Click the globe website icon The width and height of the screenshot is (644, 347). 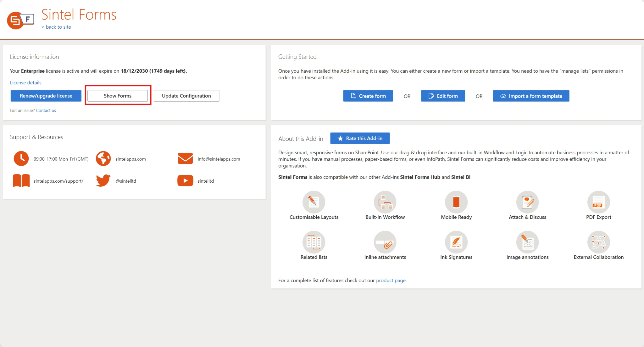click(x=103, y=158)
